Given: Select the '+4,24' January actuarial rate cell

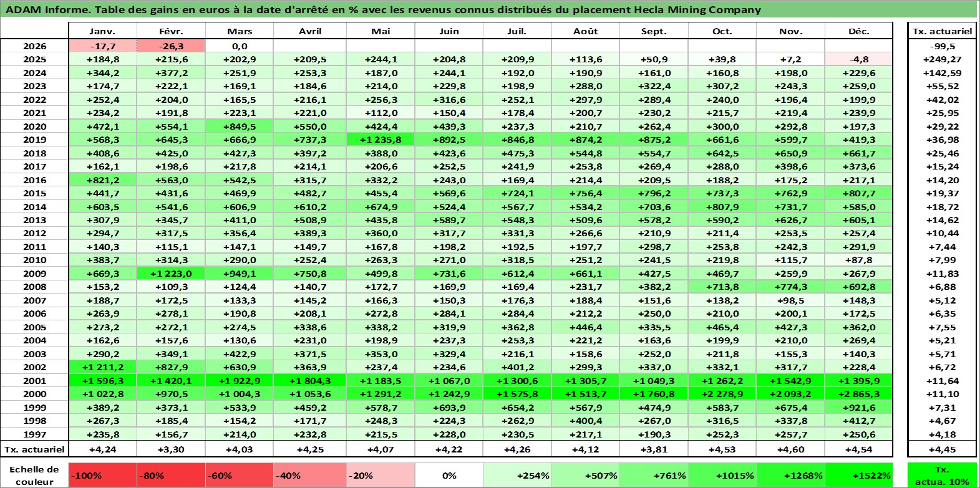Looking at the screenshot, I should pyautogui.click(x=103, y=449).
